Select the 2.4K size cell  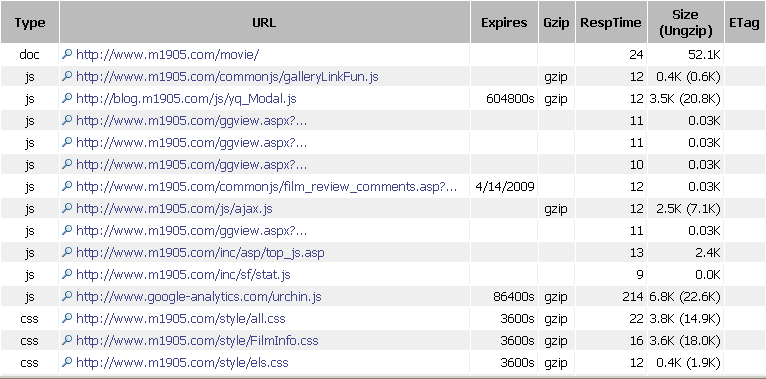pos(708,253)
